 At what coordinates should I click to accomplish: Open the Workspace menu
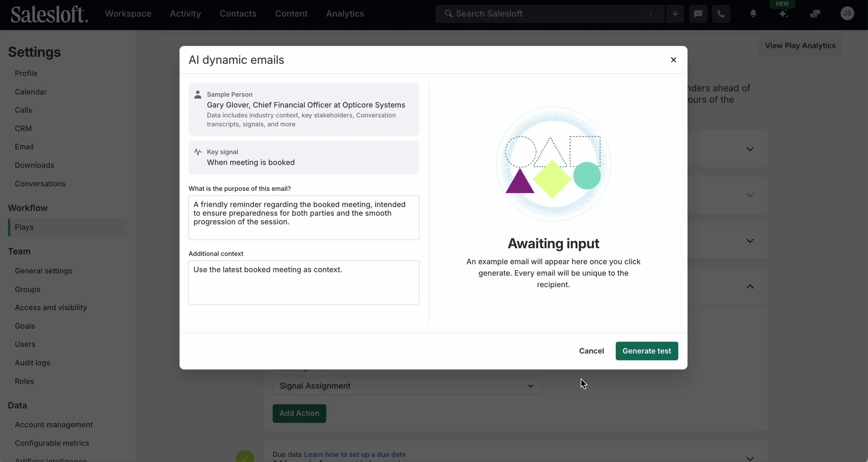click(128, 13)
